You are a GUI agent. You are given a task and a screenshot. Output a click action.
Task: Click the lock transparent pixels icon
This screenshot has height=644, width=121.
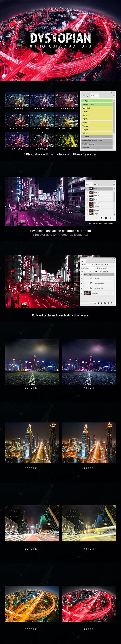point(86,271)
